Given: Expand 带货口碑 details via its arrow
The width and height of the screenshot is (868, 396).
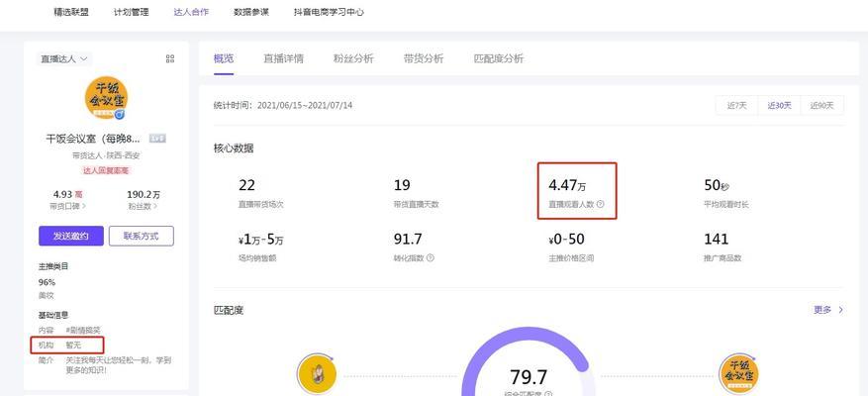Looking at the screenshot, I should [x=84, y=207].
